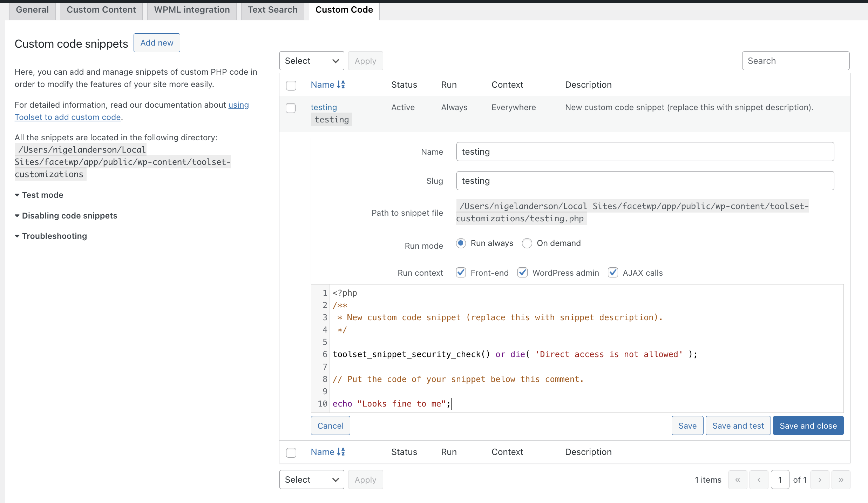Switch to the General tab
The width and height of the screenshot is (868, 503).
(x=32, y=10)
